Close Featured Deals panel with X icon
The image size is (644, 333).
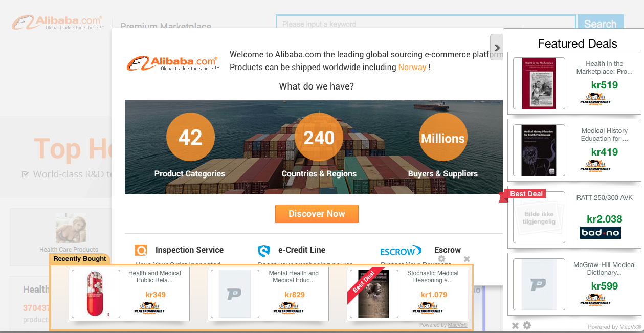[515, 326]
